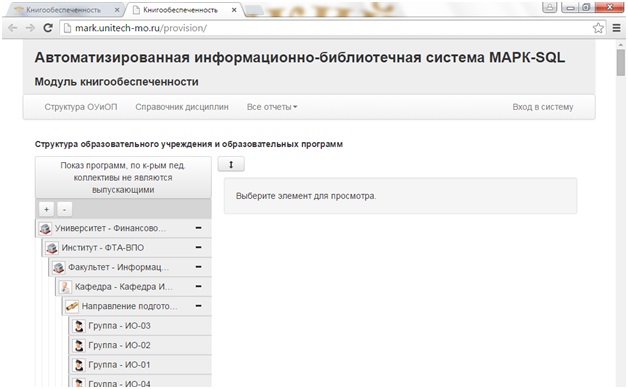628x389 pixels.
Task: Click the text Выберите элемент для просмотра
Action: click(306, 196)
